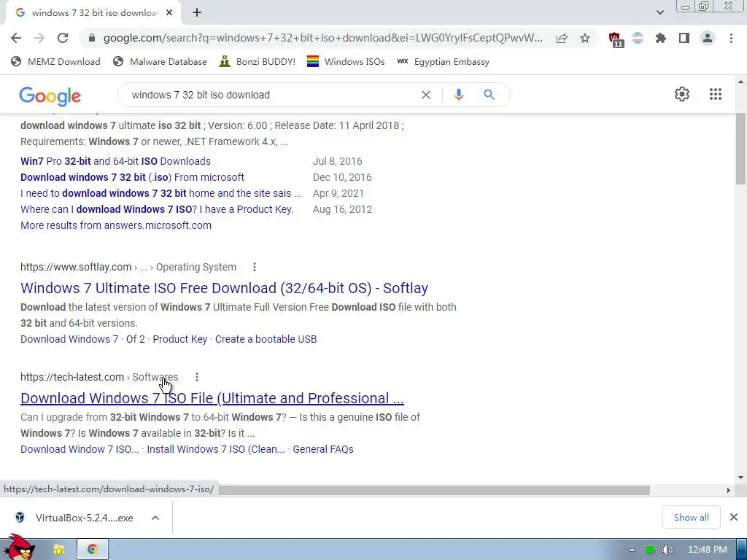Viewport: 747px width, 560px height.
Task: Open a new browser tab
Action: 197,13
